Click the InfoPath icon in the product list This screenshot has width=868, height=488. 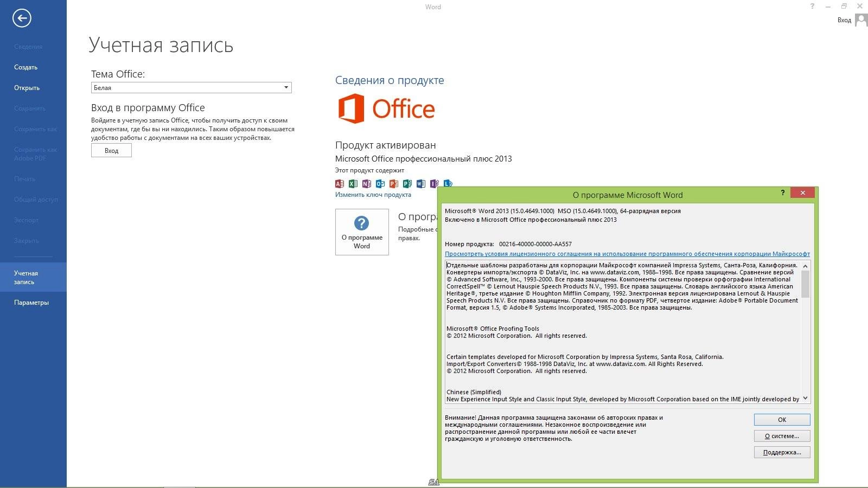click(x=434, y=184)
